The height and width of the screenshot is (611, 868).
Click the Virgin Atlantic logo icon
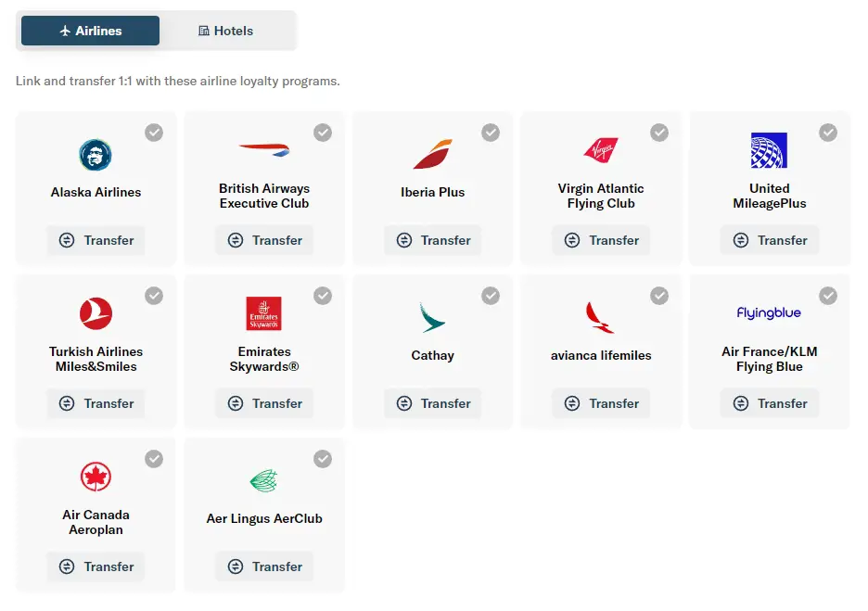pyautogui.click(x=601, y=149)
